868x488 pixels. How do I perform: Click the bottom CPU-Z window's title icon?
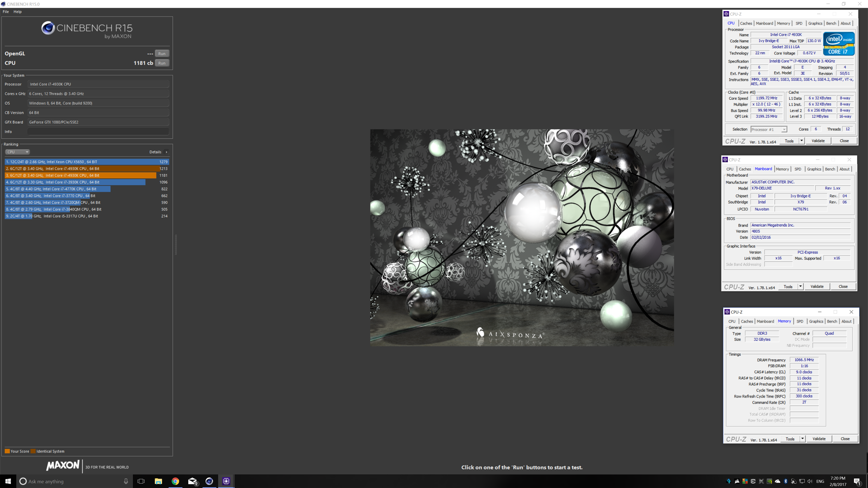pos(727,312)
